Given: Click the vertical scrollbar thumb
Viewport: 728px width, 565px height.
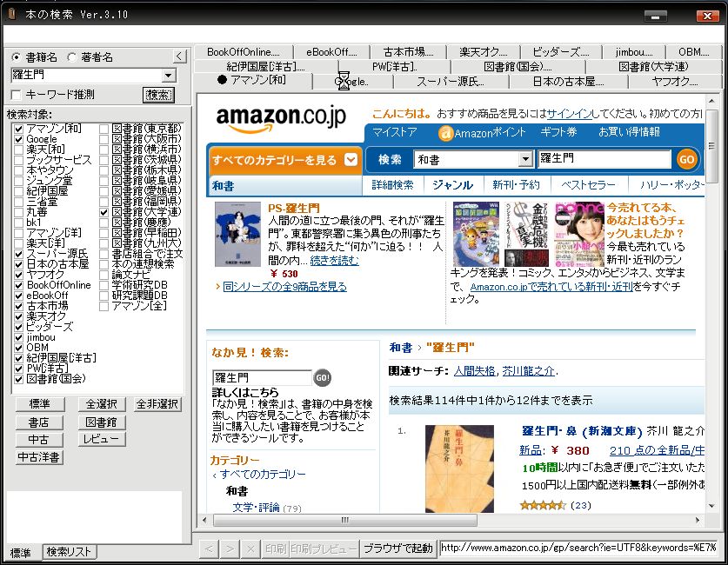Looking at the screenshot, I should click(711, 146).
